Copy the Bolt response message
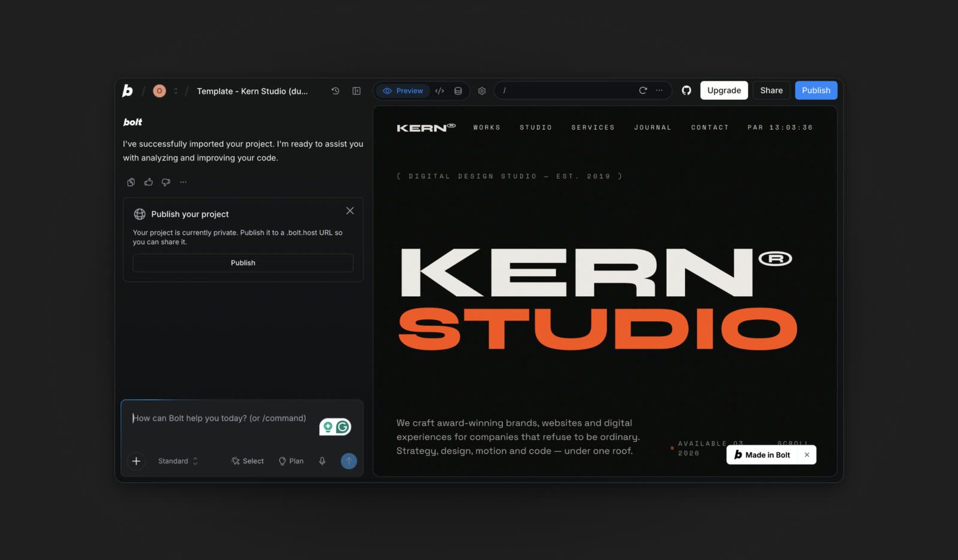The height and width of the screenshot is (560, 958). tap(131, 182)
